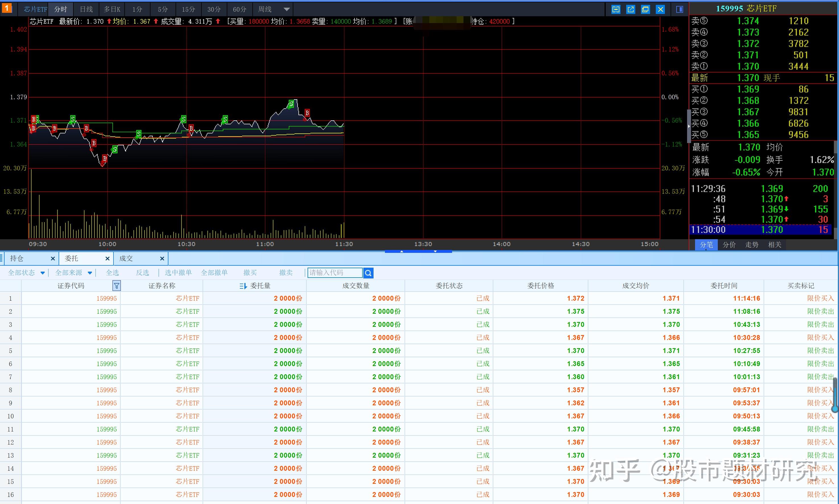Click the 撤买 button
Image resolution: width=839 pixels, height=504 pixels.
(x=250, y=273)
